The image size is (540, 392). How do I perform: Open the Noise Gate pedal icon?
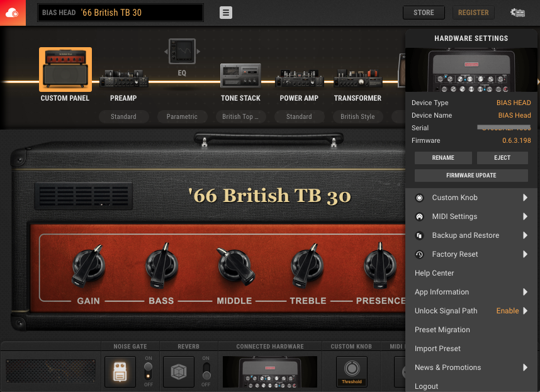pyautogui.click(x=120, y=372)
